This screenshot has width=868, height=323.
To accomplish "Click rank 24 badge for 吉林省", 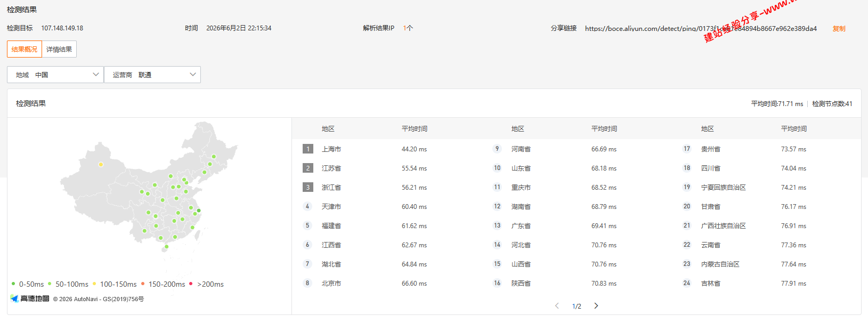I will (687, 283).
